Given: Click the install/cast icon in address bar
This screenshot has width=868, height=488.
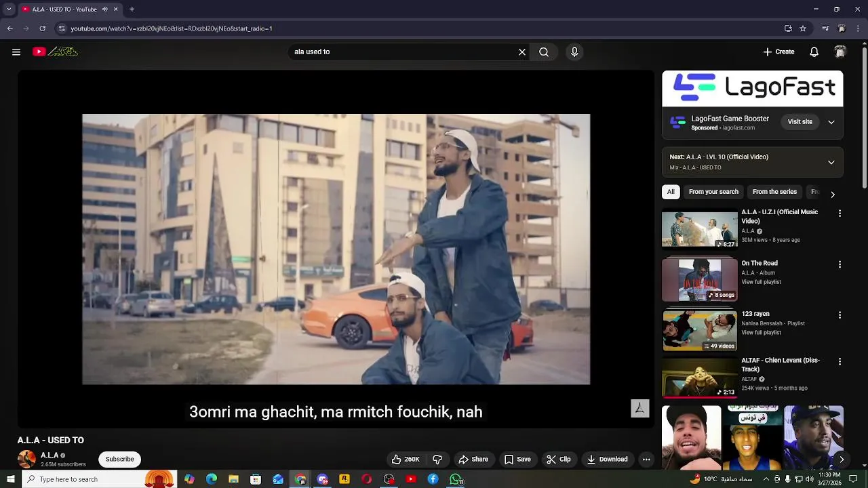Looking at the screenshot, I should tap(788, 28).
